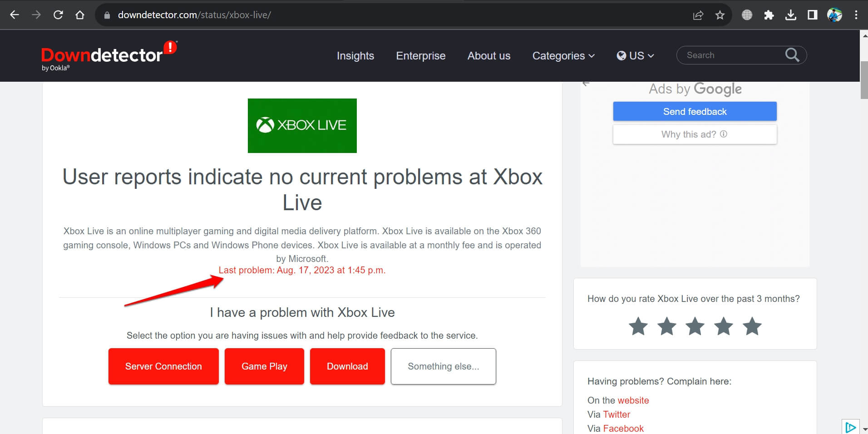Image resolution: width=868 pixels, height=434 pixels.
Task: Open the Facebook complaint link
Action: point(623,429)
